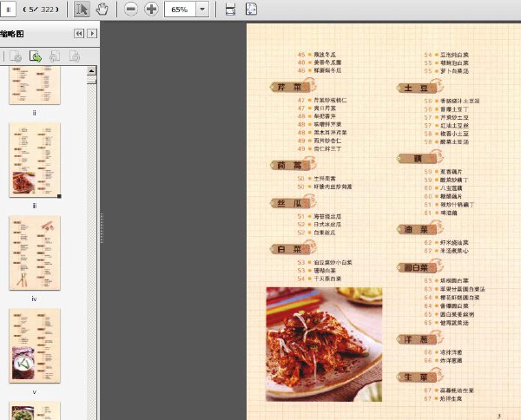521x420 pixels.
Task: Click thumbnails scrollbar up arrow
Action: (x=91, y=70)
